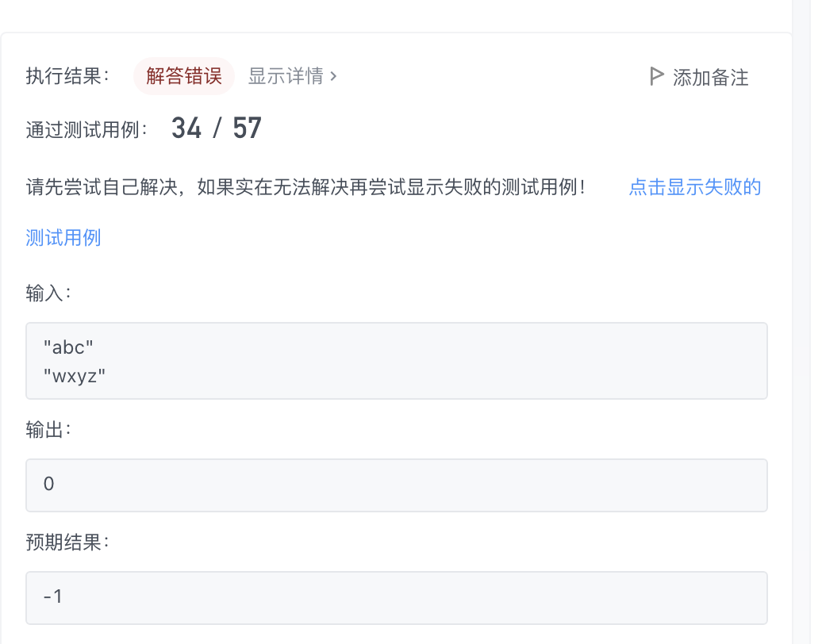Click the 预期结果 section label
The height and width of the screenshot is (644, 822).
[x=67, y=542]
